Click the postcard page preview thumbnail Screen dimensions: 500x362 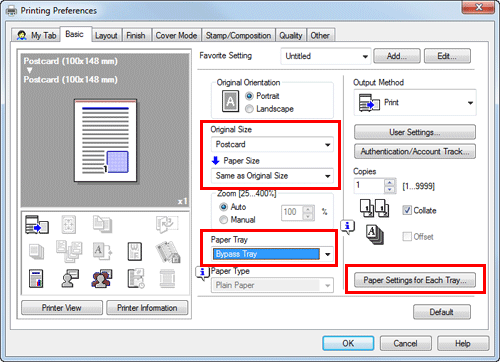[105, 141]
